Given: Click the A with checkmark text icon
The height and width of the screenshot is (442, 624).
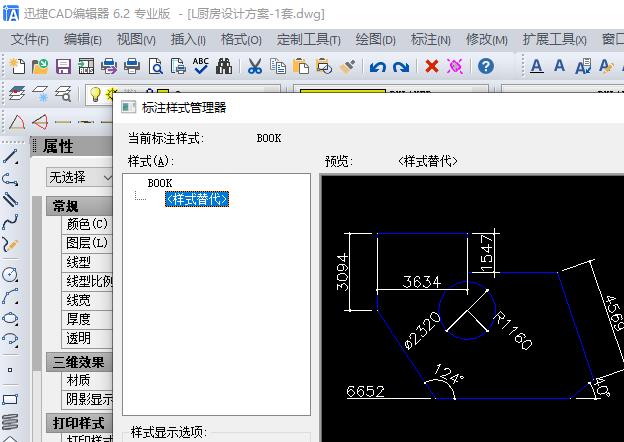Looking at the screenshot, I should pos(583,67).
